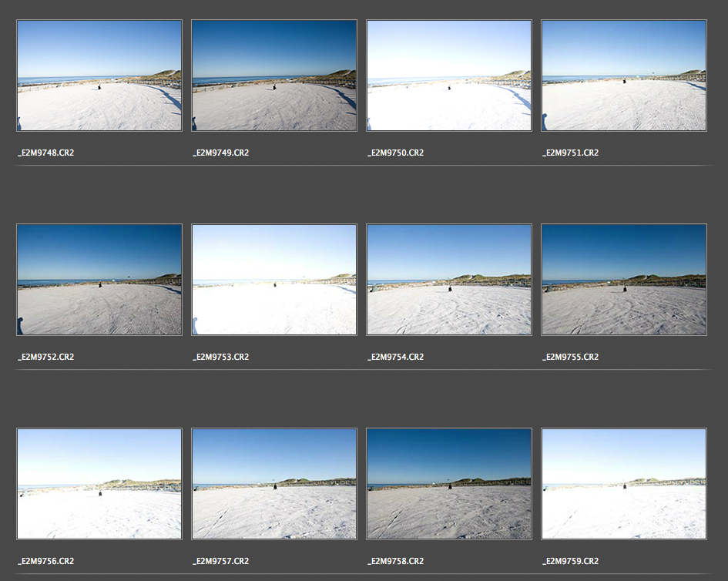The image size is (728, 581).
Task: Select thumbnail image _E2M9751.CR2
Action: coord(624,76)
